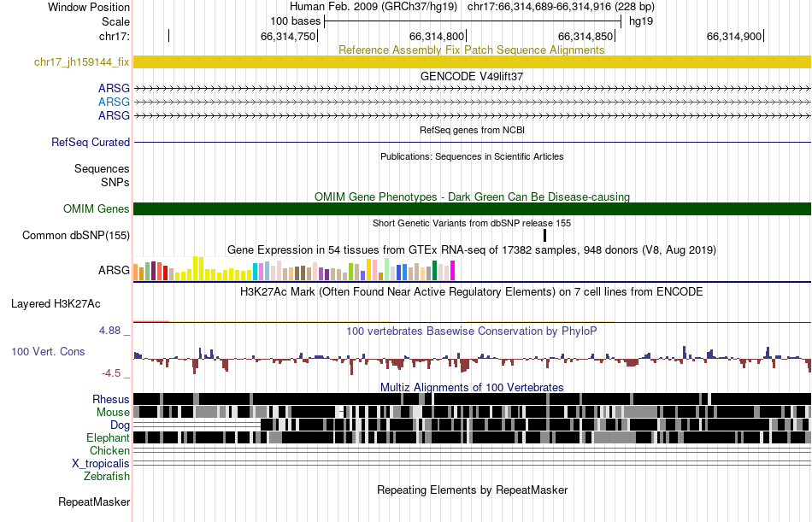Select the chr17_jh159144_fix track label
812x522 pixels.
(81, 62)
